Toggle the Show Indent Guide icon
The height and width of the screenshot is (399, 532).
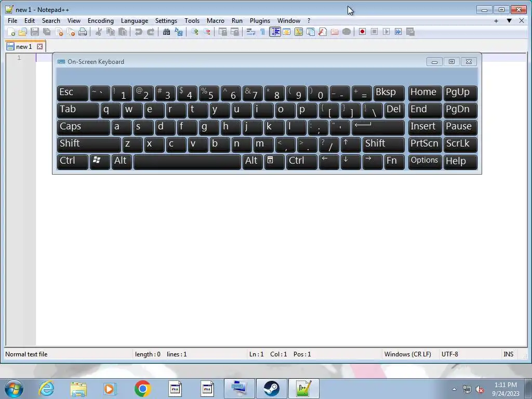coord(275,32)
